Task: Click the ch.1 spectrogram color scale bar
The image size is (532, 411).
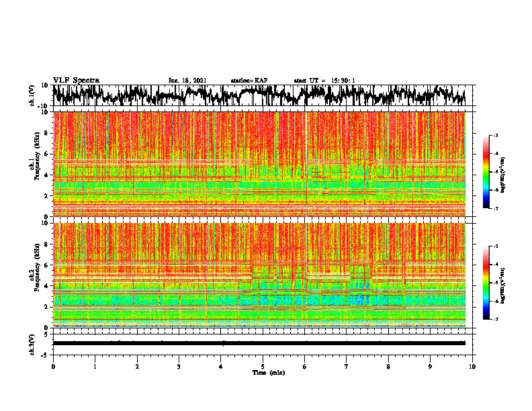Action: tap(486, 172)
